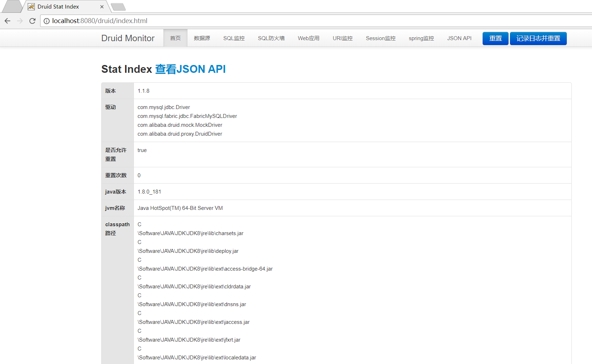This screenshot has width=592, height=364.
Task: Click the Druid Monitor brand link
Action: [128, 38]
